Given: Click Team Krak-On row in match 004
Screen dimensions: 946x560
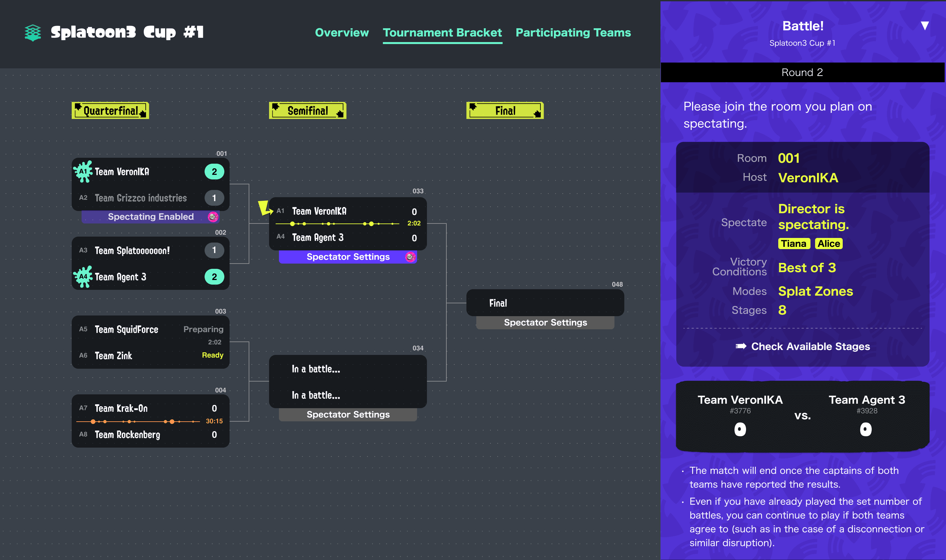Looking at the screenshot, I should tap(151, 408).
